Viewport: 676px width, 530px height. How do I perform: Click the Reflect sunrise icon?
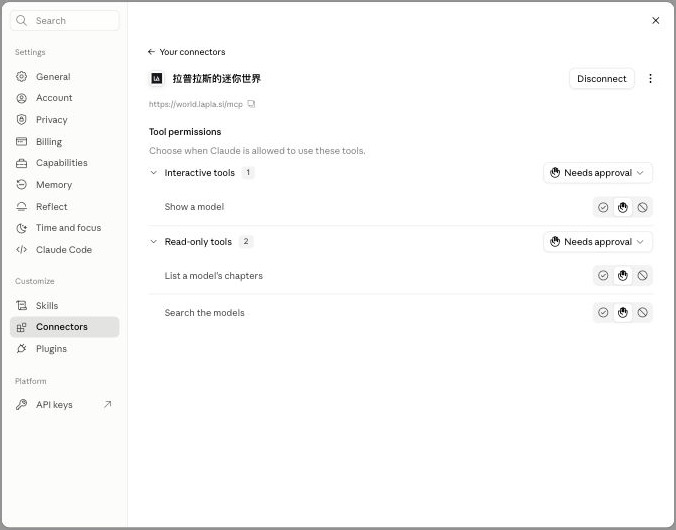click(x=21, y=207)
